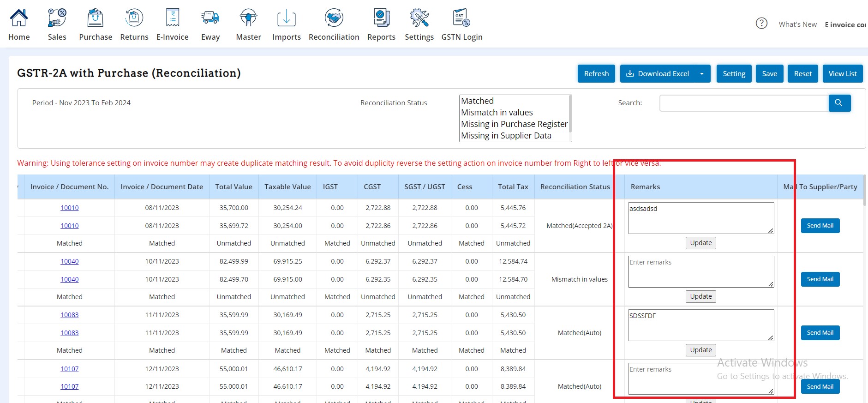This screenshot has height=403, width=868.
Task: Open the Returns module icon
Action: coord(134,18)
